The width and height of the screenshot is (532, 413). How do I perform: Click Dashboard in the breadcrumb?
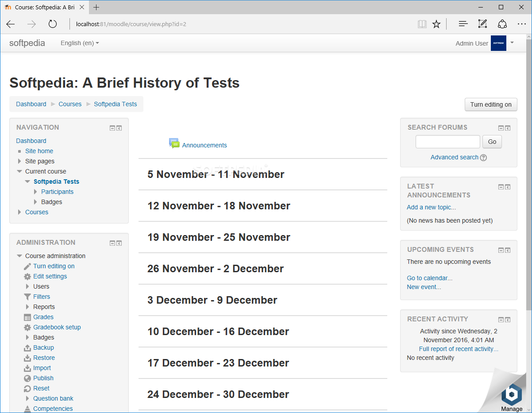click(x=31, y=104)
